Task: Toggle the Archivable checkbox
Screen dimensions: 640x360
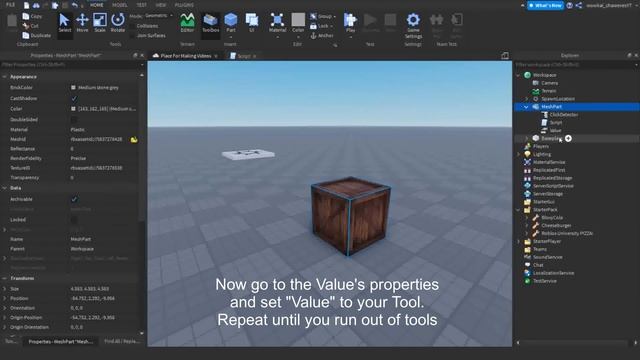Action: click(x=74, y=199)
